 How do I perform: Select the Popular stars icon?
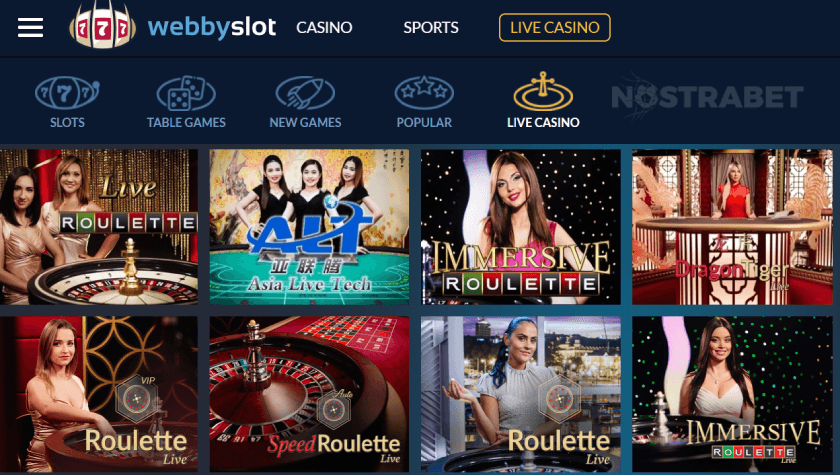coord(424,93)
